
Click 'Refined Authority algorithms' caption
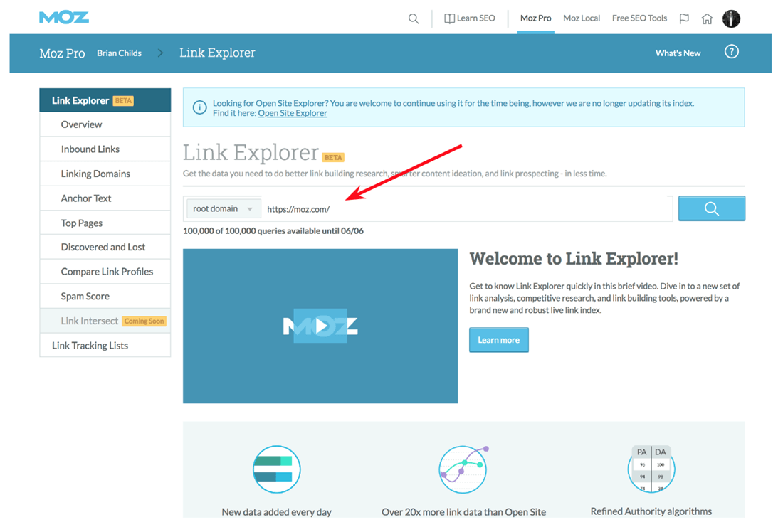[x=651, y=511]
